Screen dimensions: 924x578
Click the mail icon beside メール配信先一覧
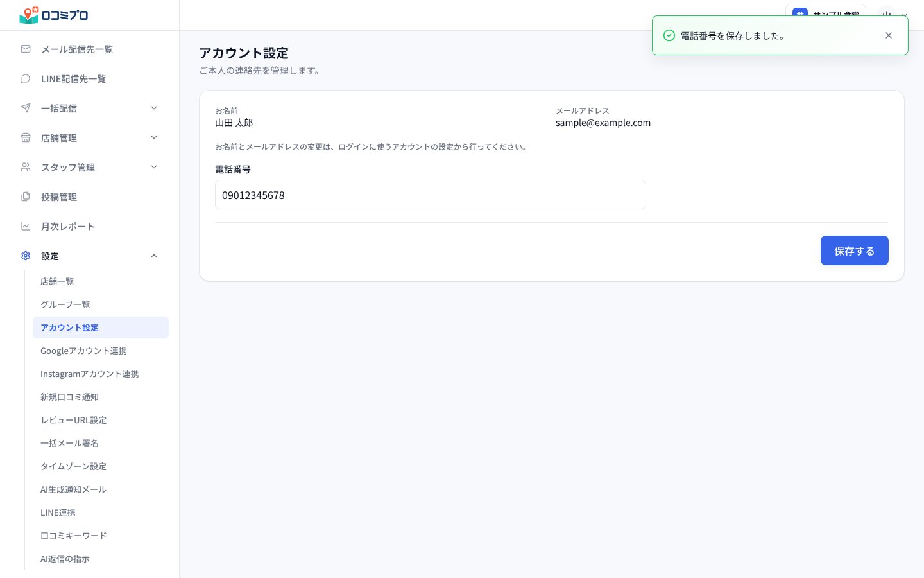(x=26, y=49)
